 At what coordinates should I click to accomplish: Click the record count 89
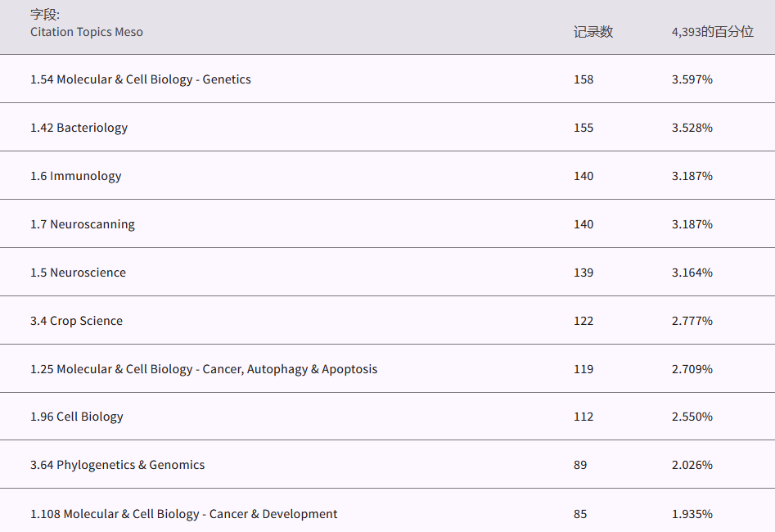click(580, 465)
